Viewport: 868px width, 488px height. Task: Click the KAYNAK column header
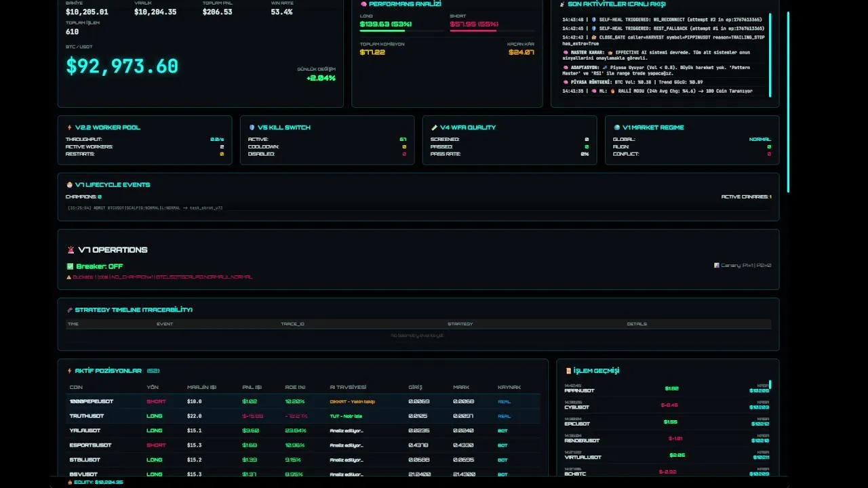pyautogui.click(x=509, y=387)
